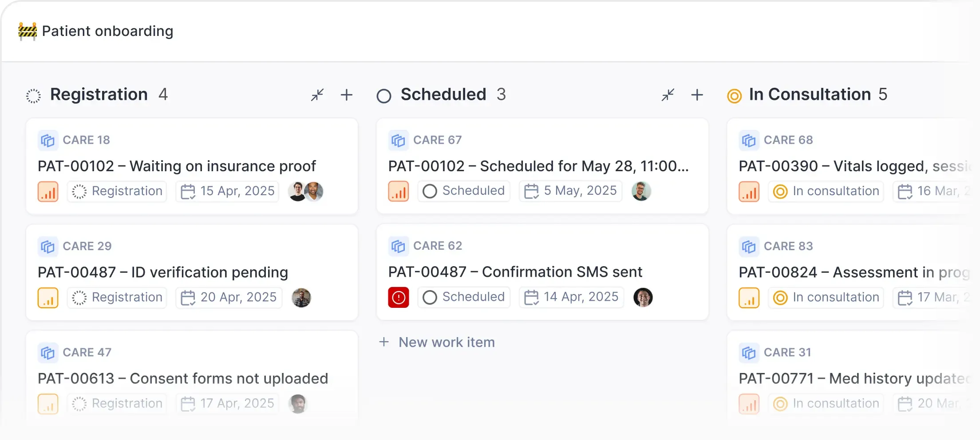
Task: Click the Registration status spinner icon in column header
Action: tap(34, 95)
